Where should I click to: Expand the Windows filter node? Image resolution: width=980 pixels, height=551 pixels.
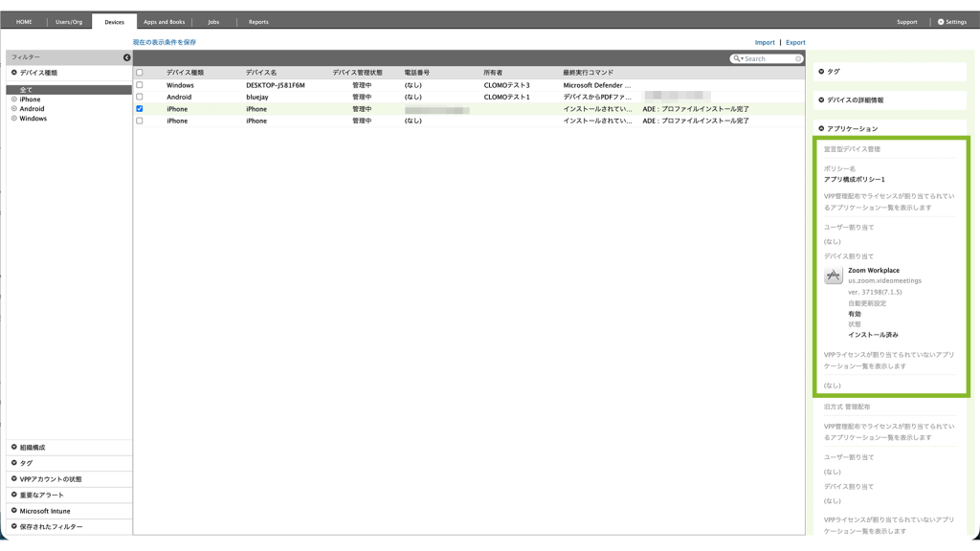pyautogui.click(x=13, y=118)
